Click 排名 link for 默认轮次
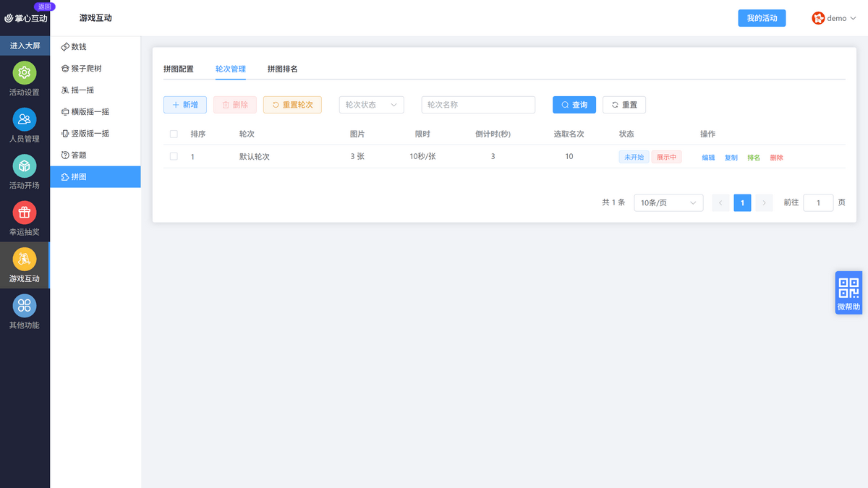 (x=754, y=158)
